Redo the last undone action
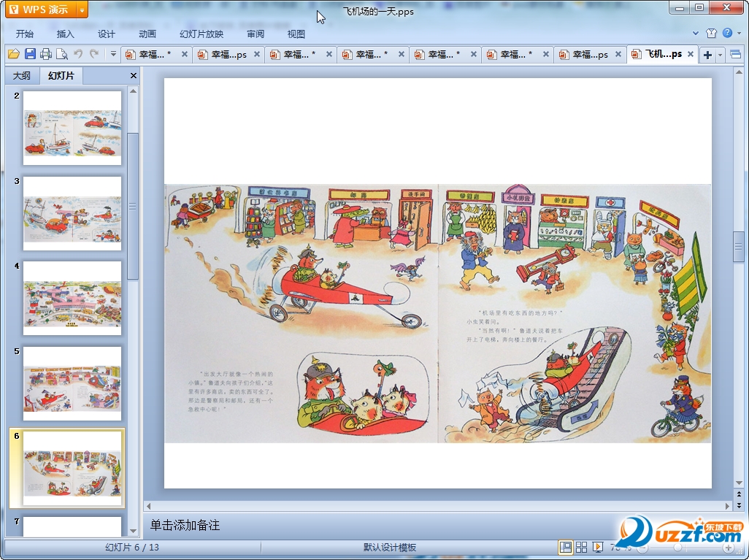749x560 pixels. pyautogui.click(x=94, y=54)
